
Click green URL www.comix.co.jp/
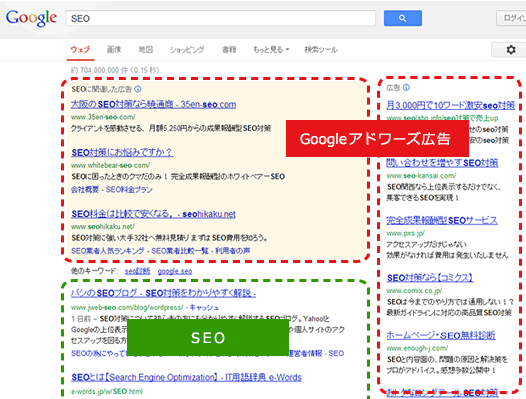(x=414, y=290)
